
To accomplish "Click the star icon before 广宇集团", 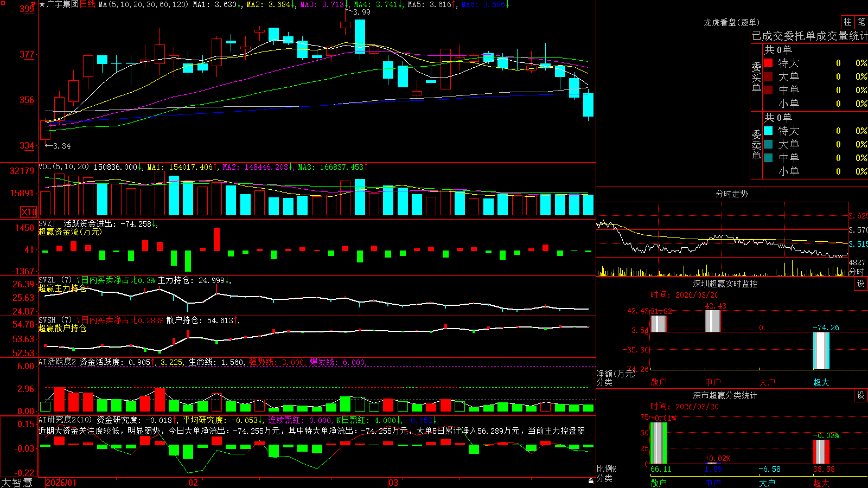I will (42, 4).
